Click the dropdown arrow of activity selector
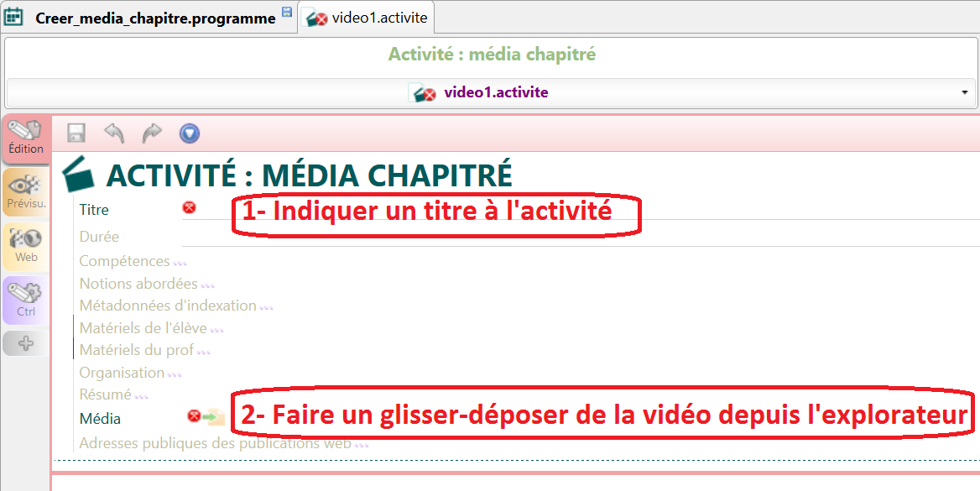 tap(964, 92)
